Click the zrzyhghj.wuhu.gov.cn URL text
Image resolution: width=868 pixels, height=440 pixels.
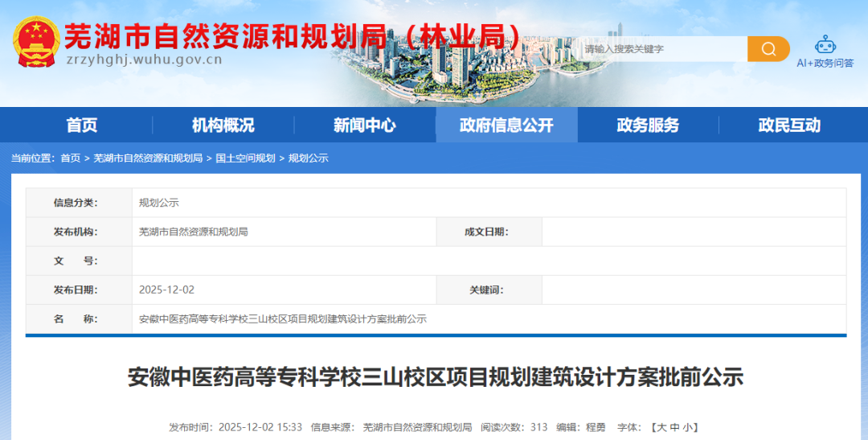(143, 60)
